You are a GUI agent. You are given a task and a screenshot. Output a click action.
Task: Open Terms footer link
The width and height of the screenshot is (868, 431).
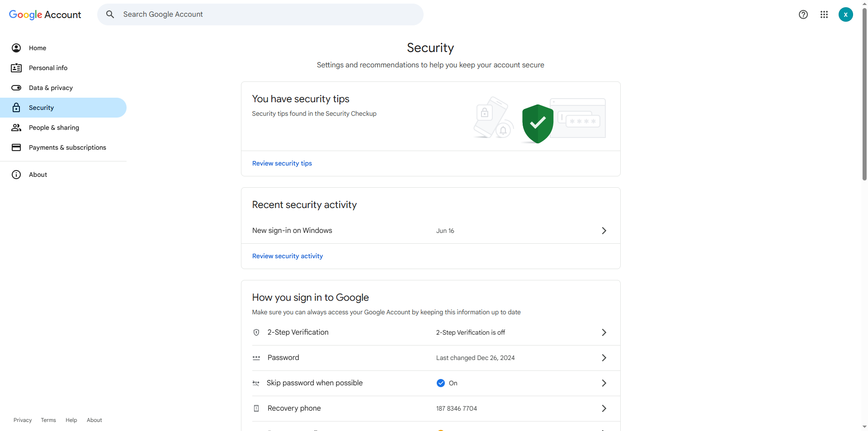[48, 420]
